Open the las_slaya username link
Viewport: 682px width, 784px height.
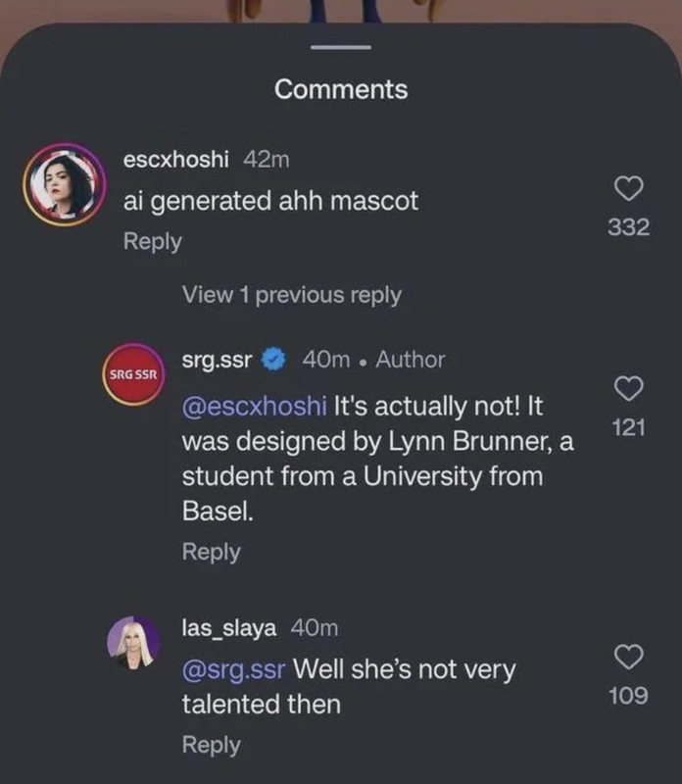[229, 628]
